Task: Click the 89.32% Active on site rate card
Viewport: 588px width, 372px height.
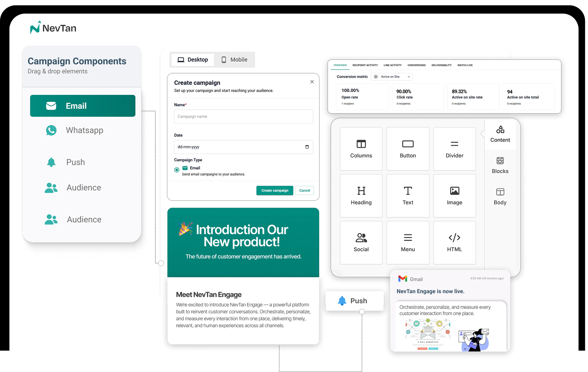Action: pos(473,97)
